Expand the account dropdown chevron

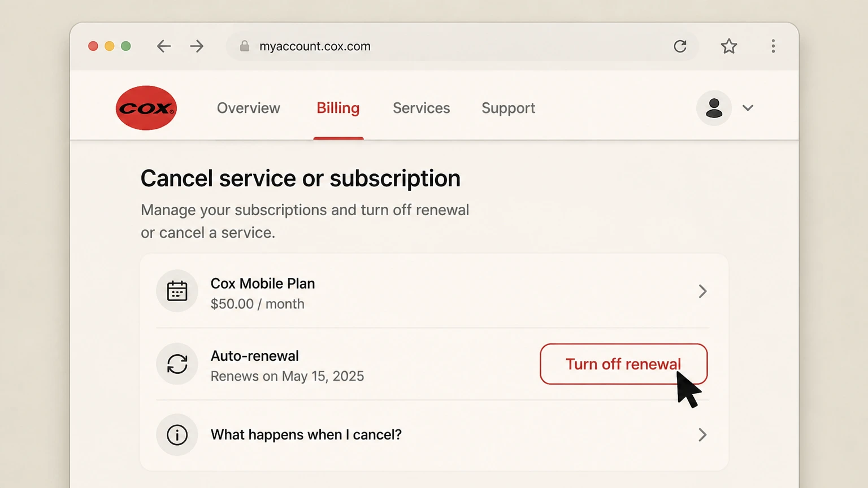[x=748, y=108]
